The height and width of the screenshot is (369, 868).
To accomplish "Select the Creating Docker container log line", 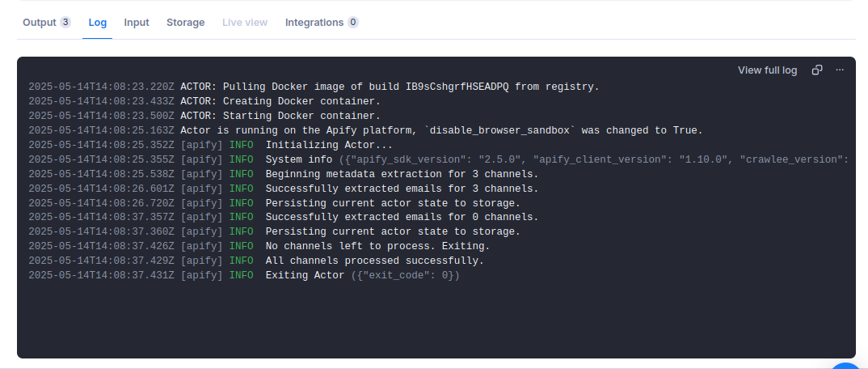I will tap(280, 101).
